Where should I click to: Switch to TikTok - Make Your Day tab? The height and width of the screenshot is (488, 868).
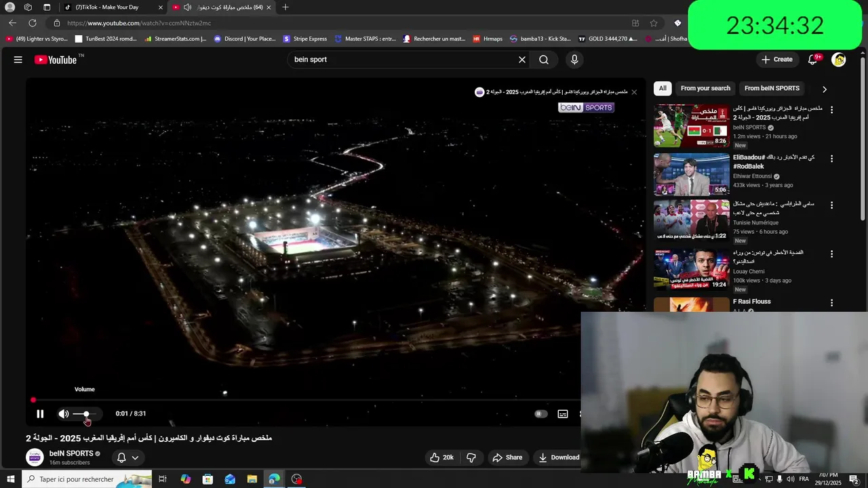[107, 7]
